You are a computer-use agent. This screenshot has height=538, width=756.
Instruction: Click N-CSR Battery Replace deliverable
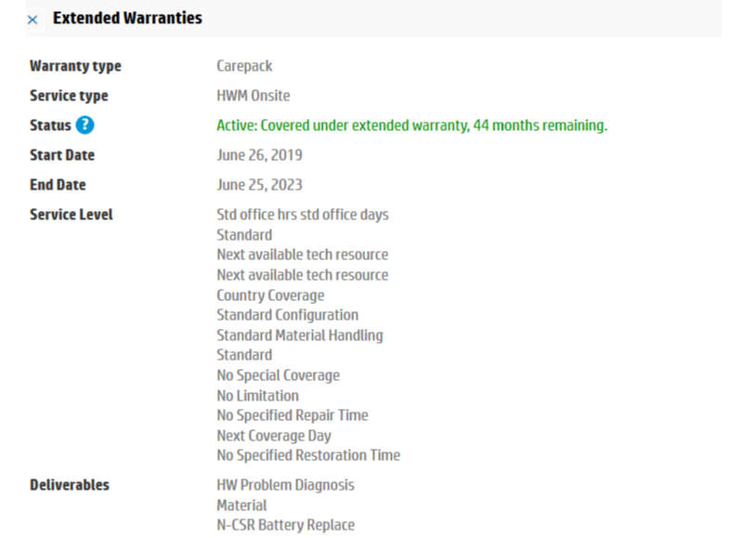click(x=285, y=525)
